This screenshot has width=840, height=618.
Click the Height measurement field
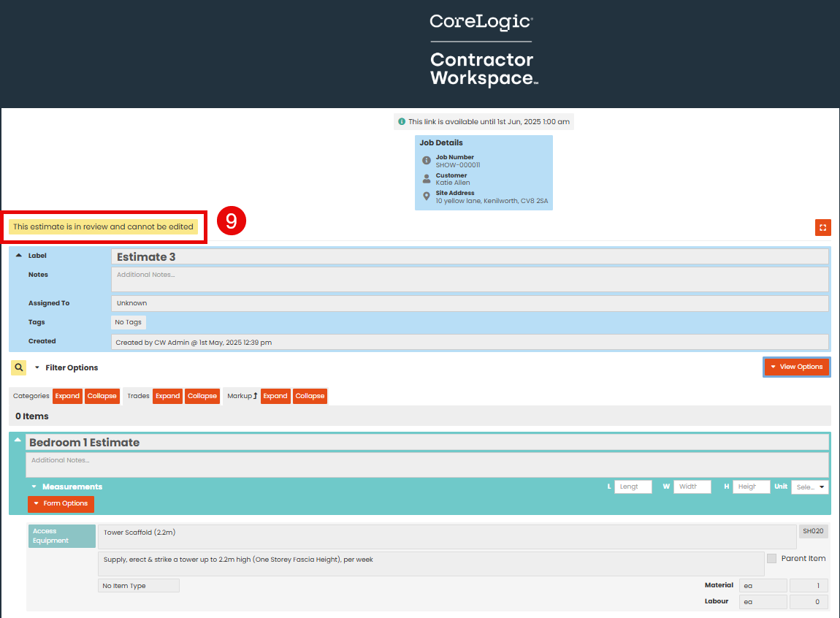click(751, 487)
